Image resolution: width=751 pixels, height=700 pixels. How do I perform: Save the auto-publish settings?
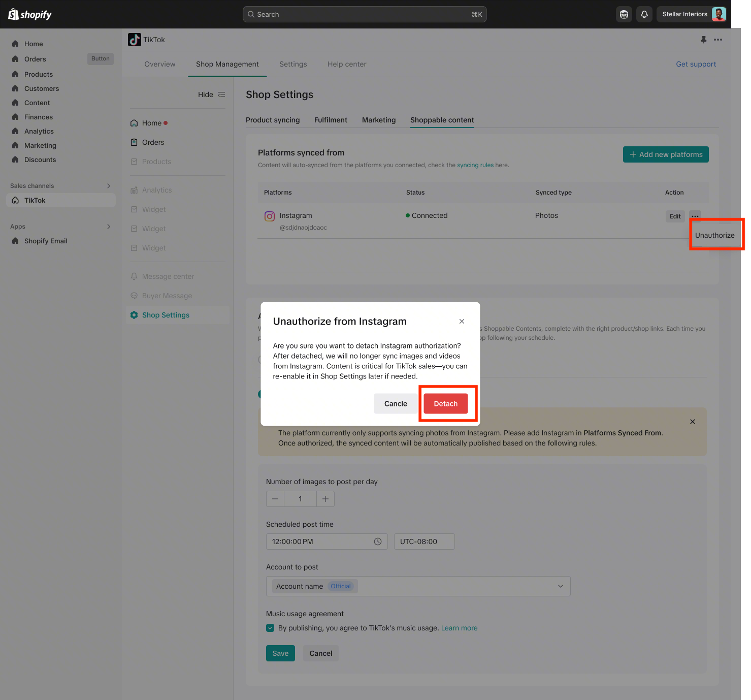pyautogui.click(x=280, y=653)
